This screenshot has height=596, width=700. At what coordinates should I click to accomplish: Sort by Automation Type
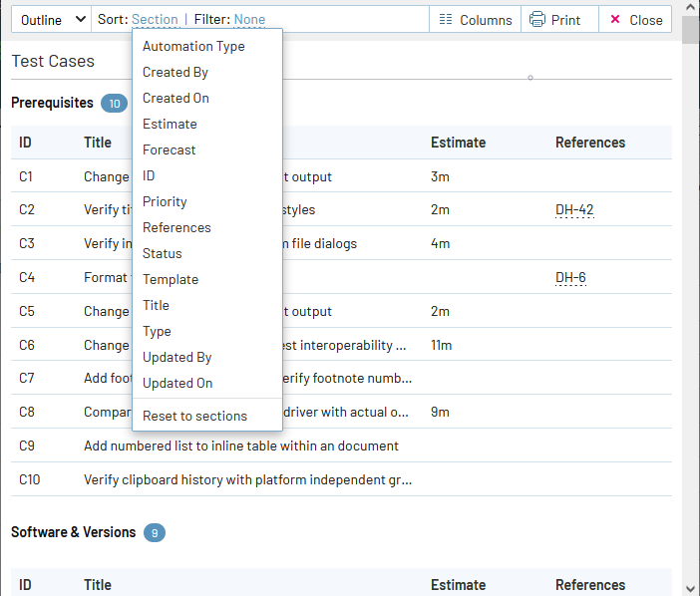pos(193,46)
